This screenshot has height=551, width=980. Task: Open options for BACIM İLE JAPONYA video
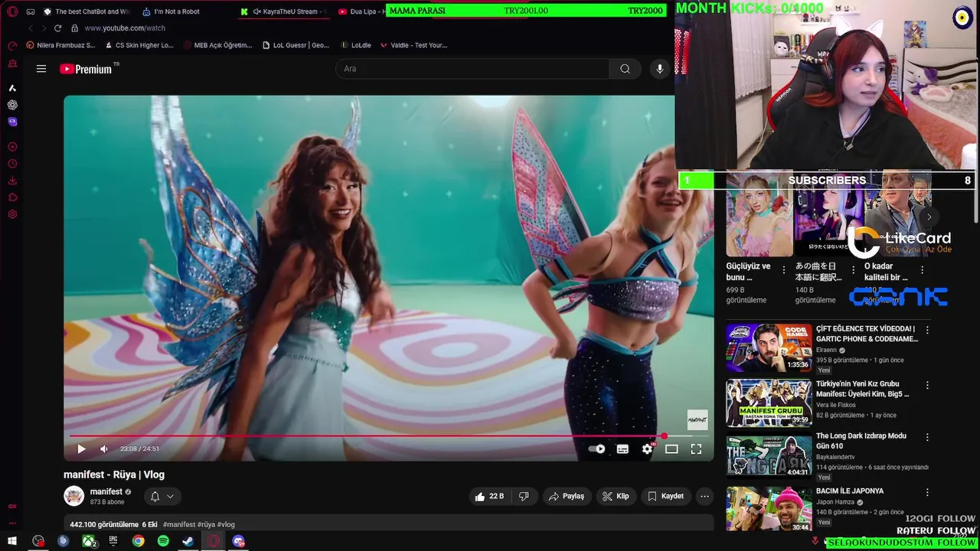(927, 493)
